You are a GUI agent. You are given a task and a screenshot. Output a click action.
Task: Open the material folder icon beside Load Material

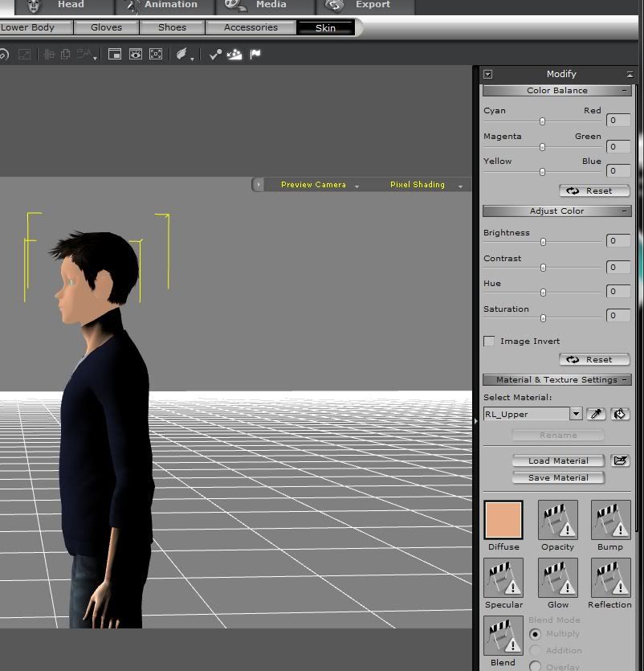[x=619, y=460]
